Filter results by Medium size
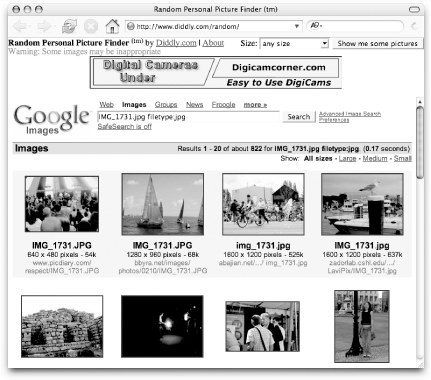431x380 pixels. coord(375,158)
